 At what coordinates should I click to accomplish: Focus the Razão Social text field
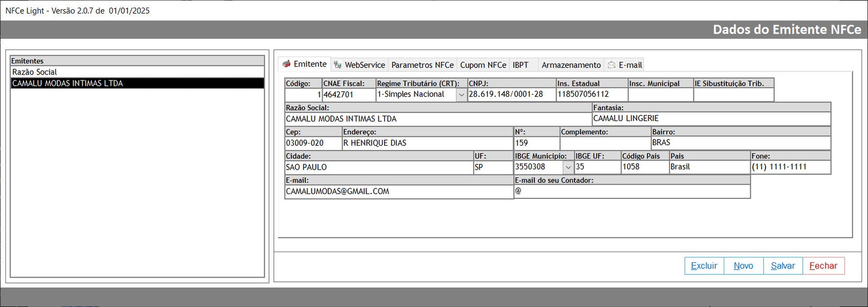click(x=437, y=119)
